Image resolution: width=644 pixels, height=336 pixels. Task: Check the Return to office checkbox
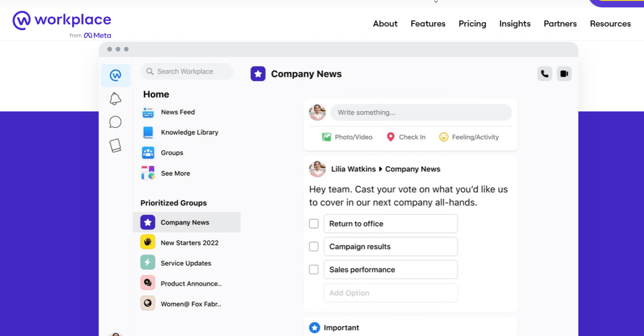314,224
